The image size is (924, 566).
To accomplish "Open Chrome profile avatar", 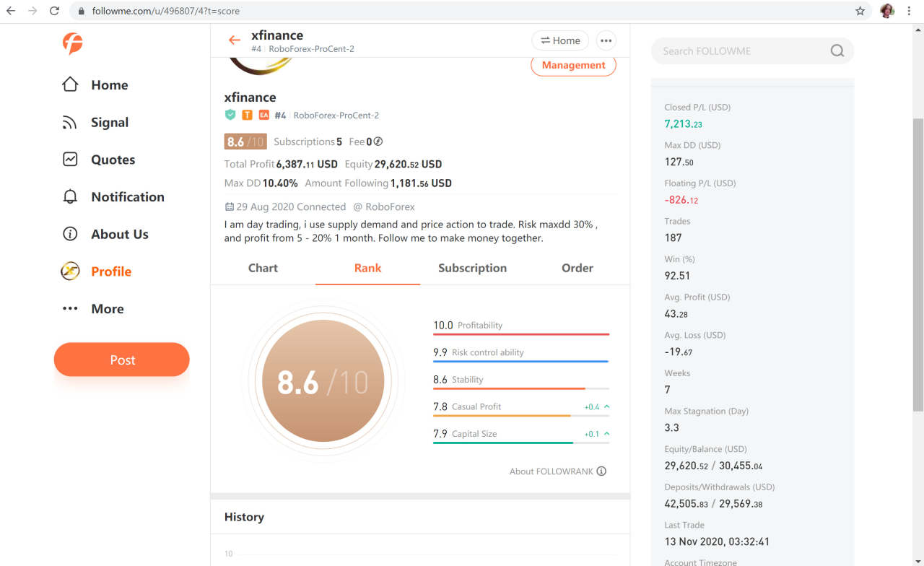I will pos(887,11).
